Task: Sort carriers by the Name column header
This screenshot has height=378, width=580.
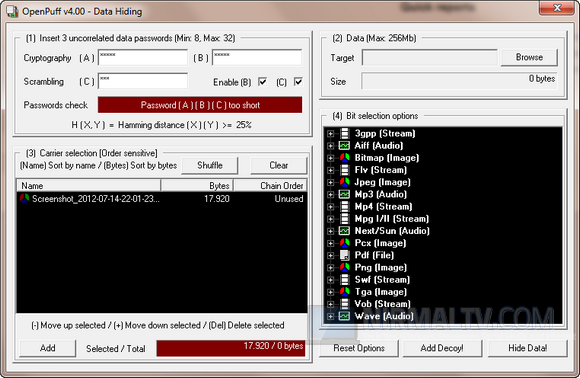Action: (88, 186)
